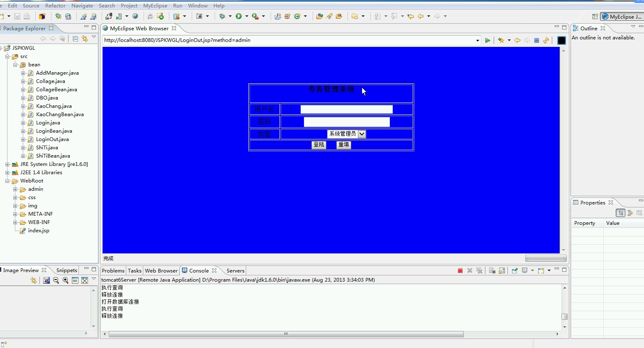Click the browser page progress bar
This screenshot has height=348, width=644.
click(x=546, y=258)
